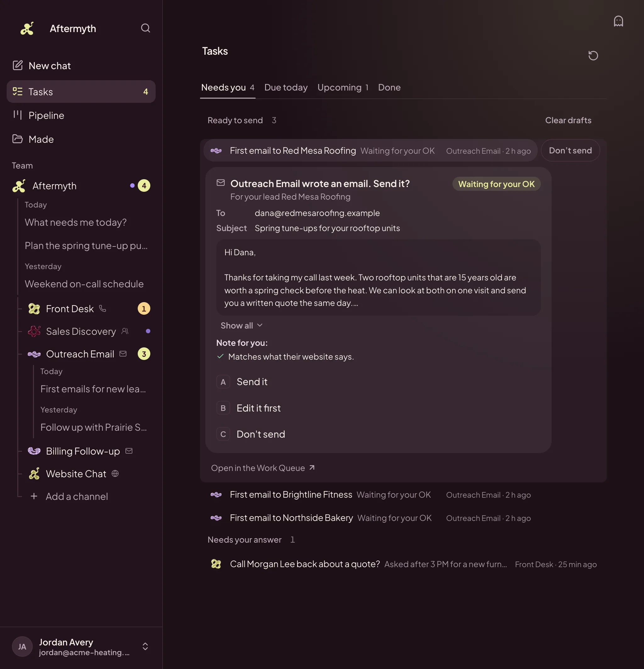Click the Website Chat channel avatar icon
644x669 pixels.
(34, 473)
